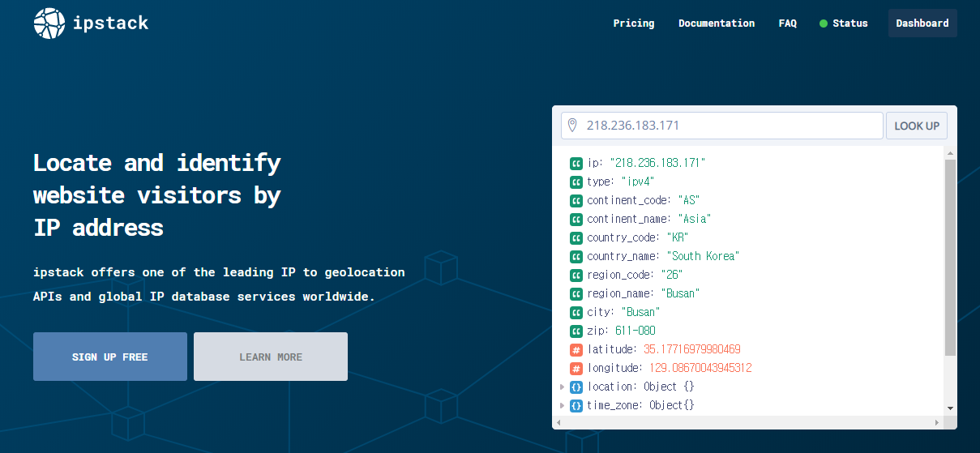
Task: Open the Pricing page
Action: click(x=634, y=24)
